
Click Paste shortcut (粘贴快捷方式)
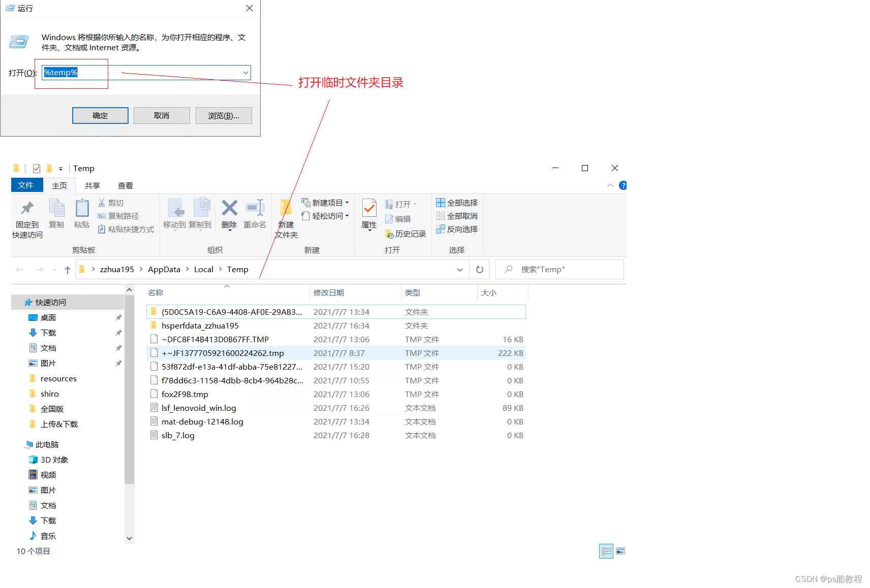[126, 229]
